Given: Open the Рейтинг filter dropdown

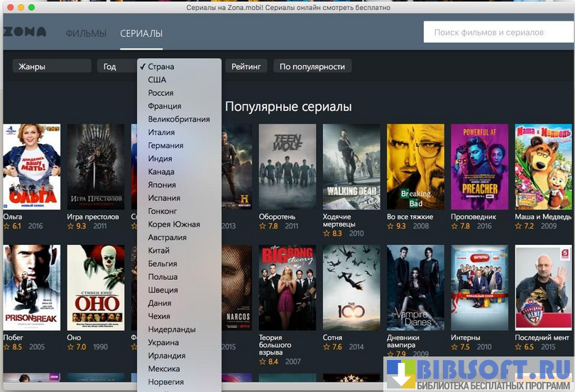Looking at the screenshot, I should (246, 67).
